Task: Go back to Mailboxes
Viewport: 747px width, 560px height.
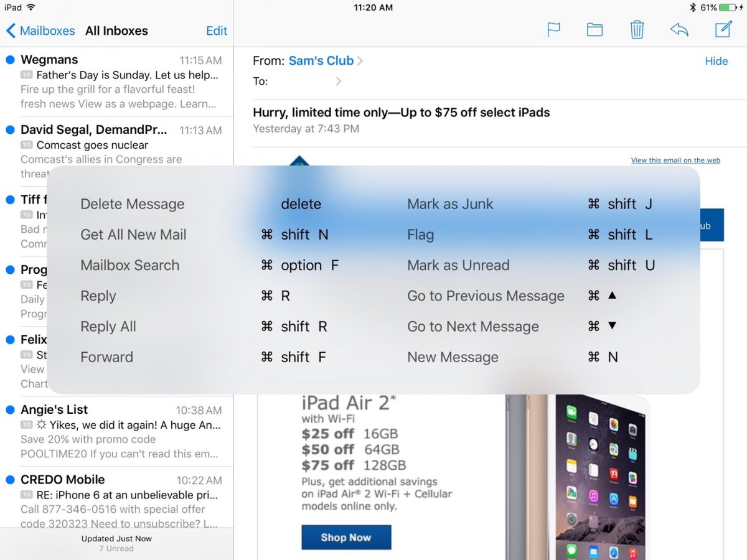Action: [x=40, y=30]
